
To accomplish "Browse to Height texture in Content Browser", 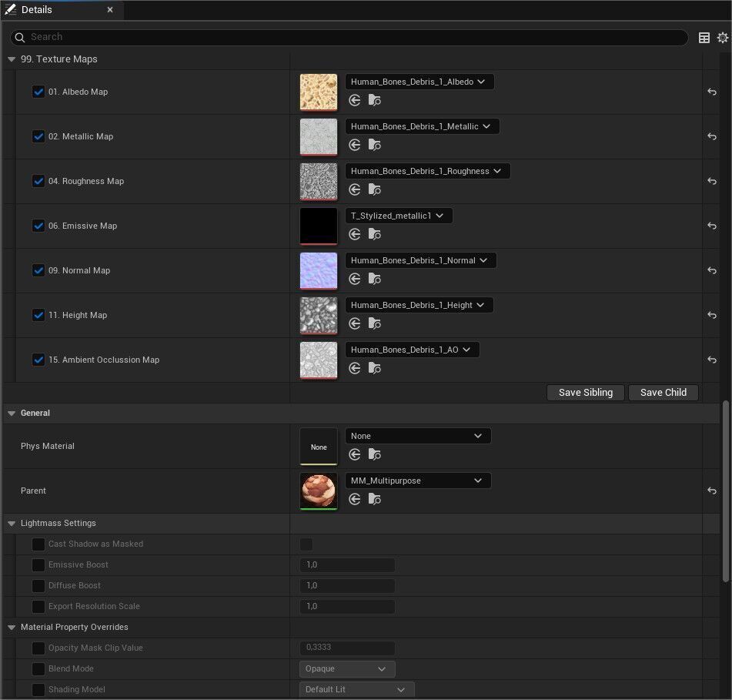I will click(374, 323).
